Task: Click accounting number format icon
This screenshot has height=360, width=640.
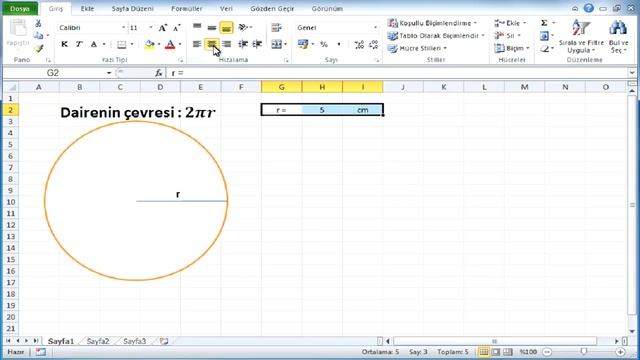Action: click(303, 44)
